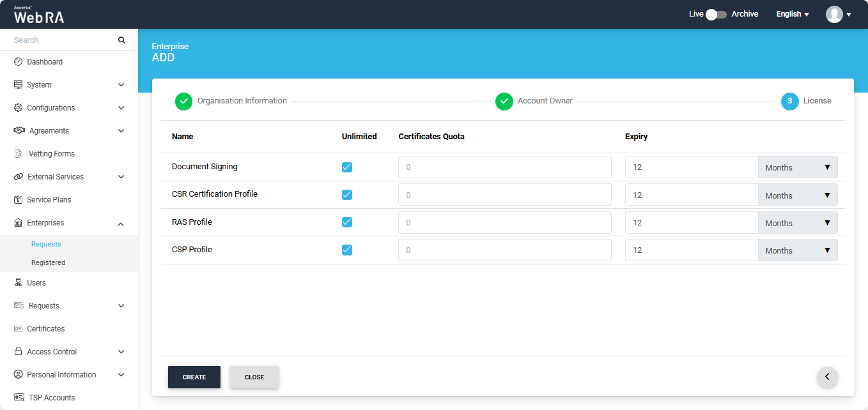868x410 pixels.
Task: Click the Archive label
Action: point(745,14)
